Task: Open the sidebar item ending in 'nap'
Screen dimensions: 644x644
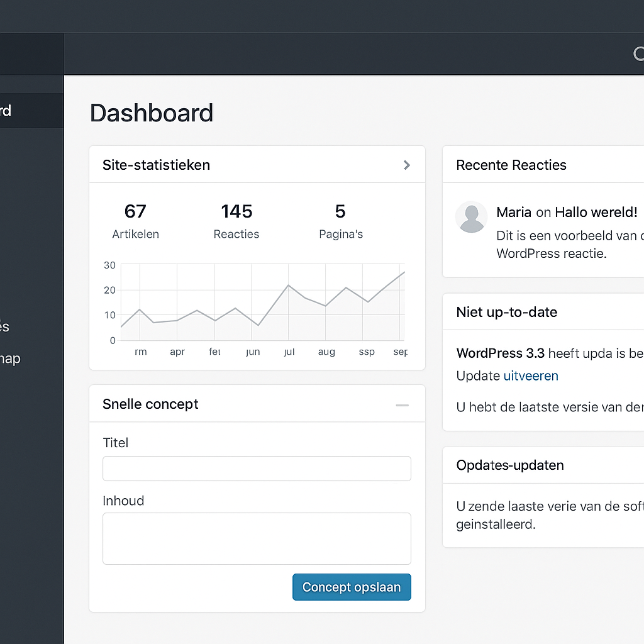Action: pos(10,359)
